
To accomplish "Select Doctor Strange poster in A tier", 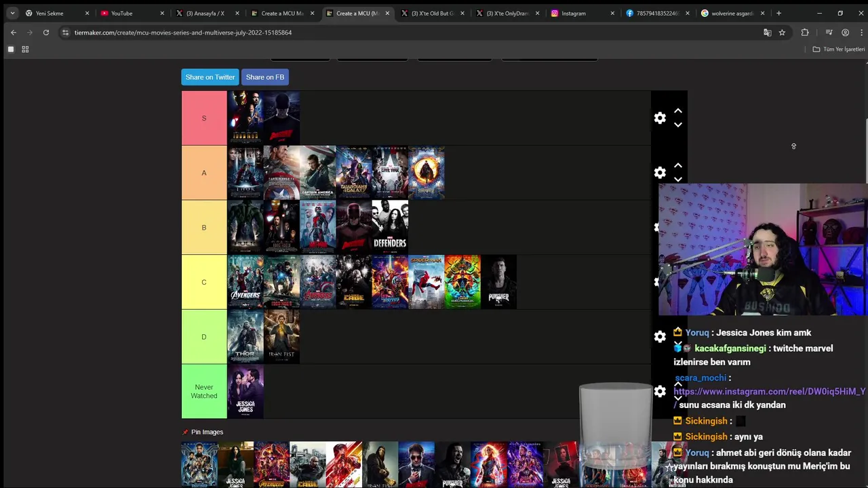I will click(427, 173).
